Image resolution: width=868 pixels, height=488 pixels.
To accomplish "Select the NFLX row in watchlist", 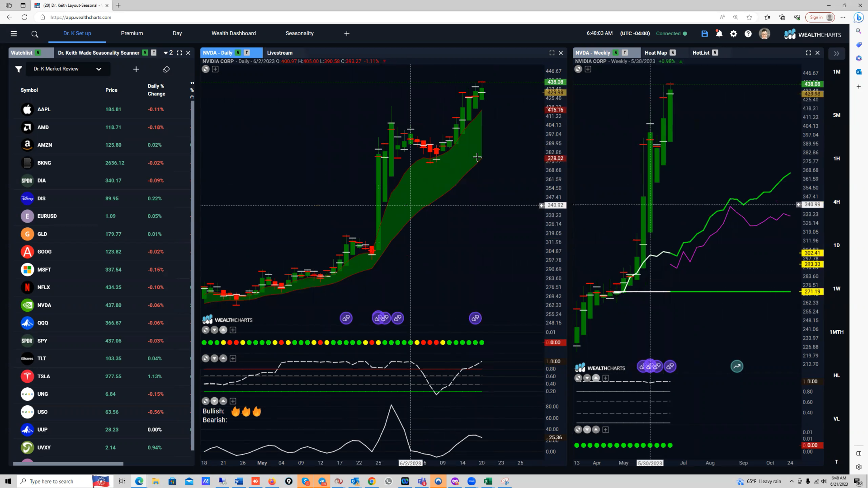I will tap(102, 287).
